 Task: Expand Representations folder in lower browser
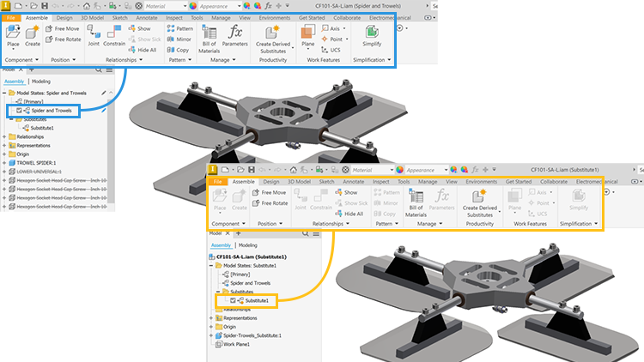tap(211, 318)
